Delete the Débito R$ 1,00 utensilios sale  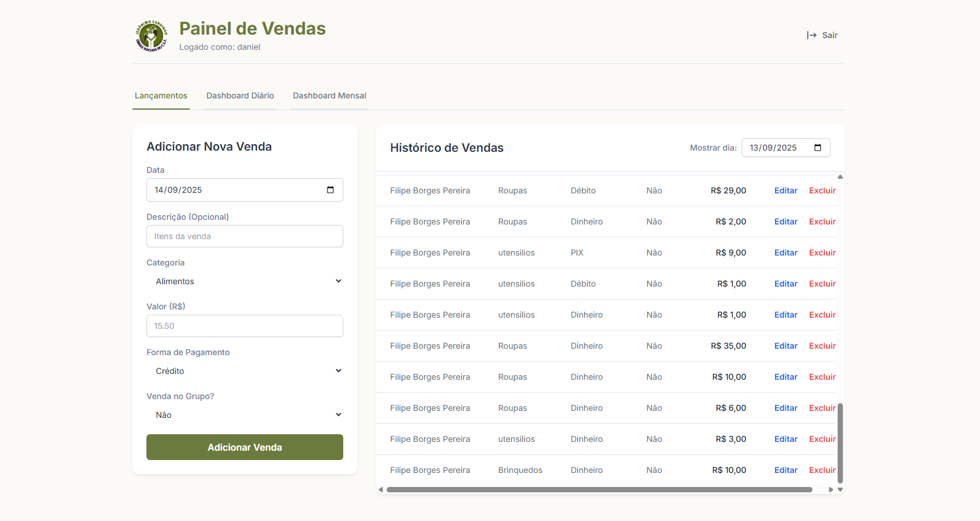[822, 284]
